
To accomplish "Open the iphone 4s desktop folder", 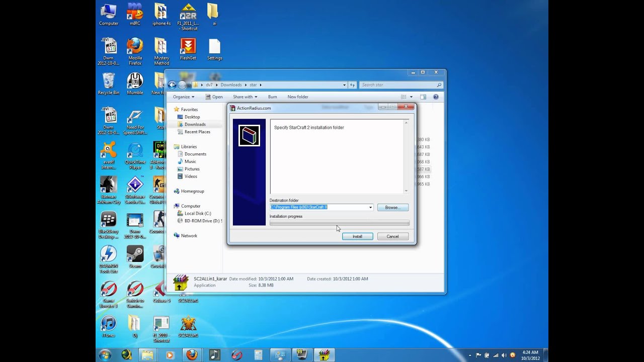I will [x=161, y=15].
